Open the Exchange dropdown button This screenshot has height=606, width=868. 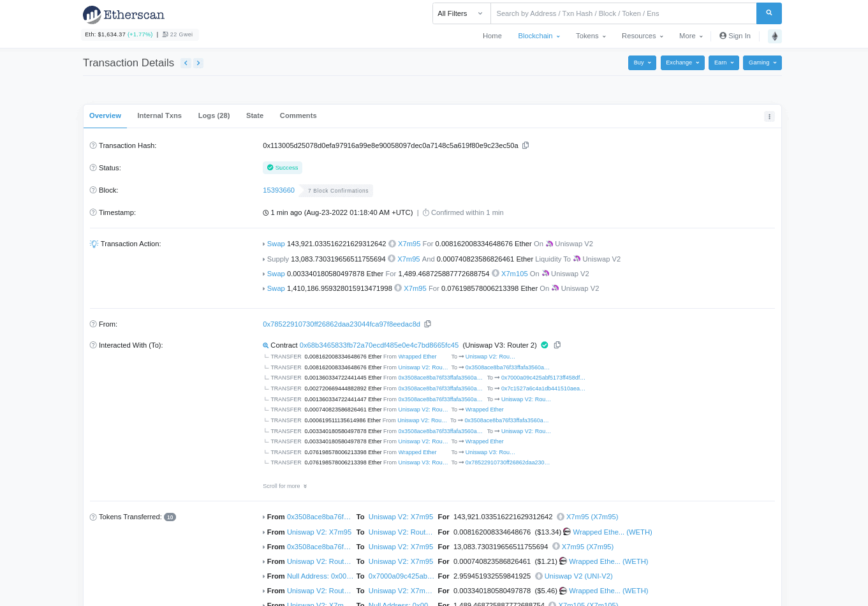coord(682,63)
